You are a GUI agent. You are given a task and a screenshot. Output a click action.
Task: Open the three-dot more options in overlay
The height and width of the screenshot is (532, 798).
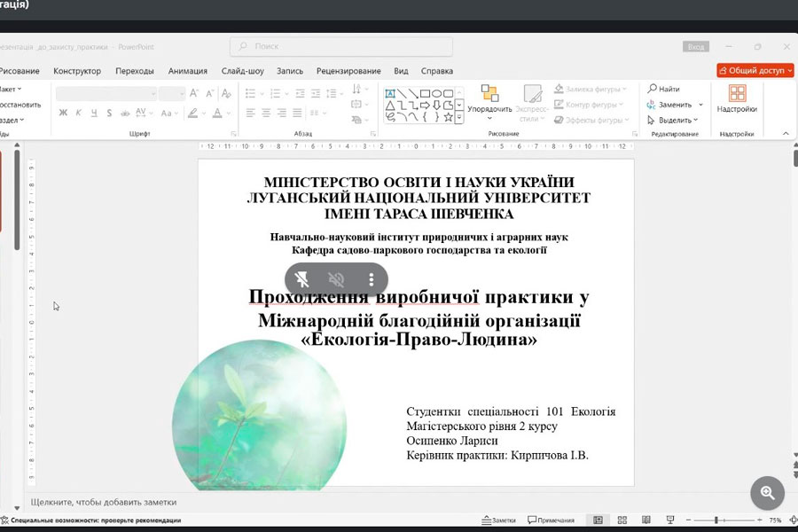[x=371, y=279]
